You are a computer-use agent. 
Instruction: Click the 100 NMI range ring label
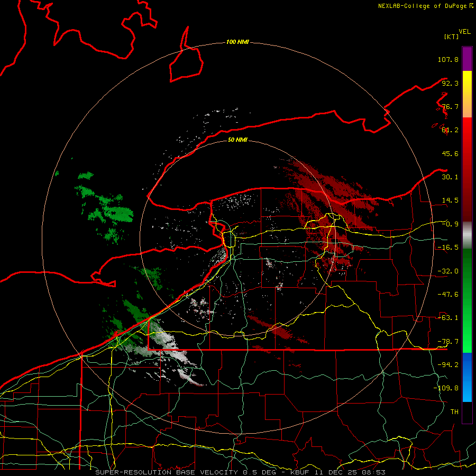237,42
